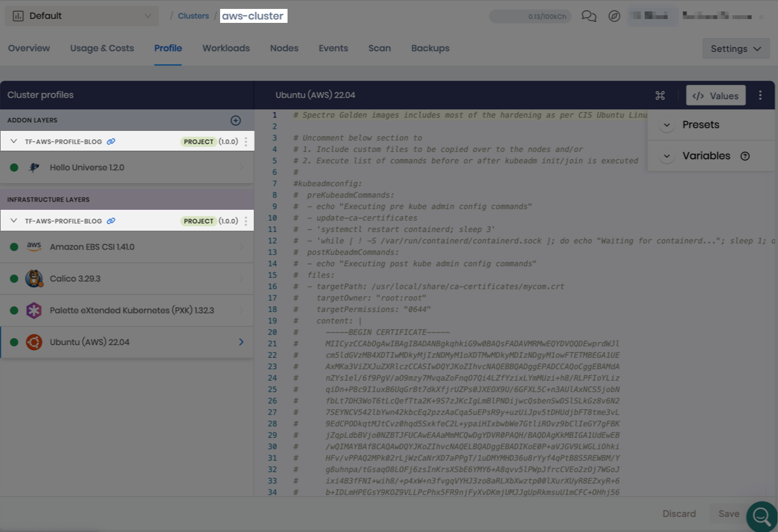Add a new addon layer with plus icon
778x532 pixels.
pos(235,120)
